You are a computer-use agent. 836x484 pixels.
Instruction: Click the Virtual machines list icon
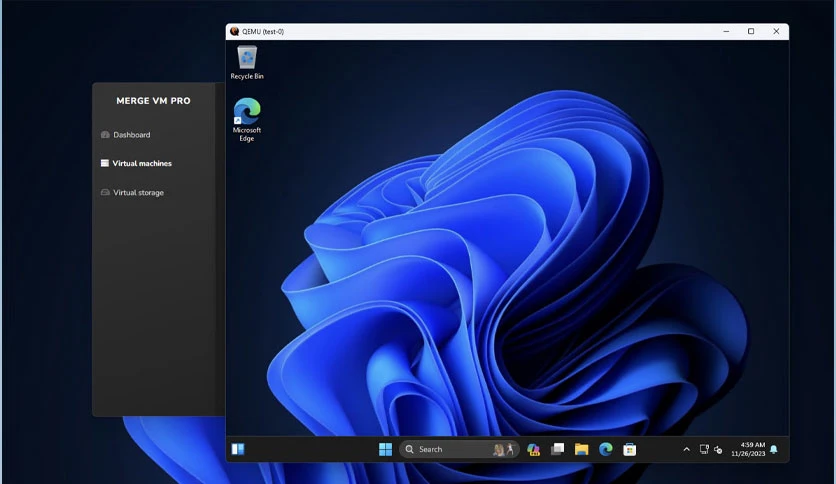click(x=104, y=163)
